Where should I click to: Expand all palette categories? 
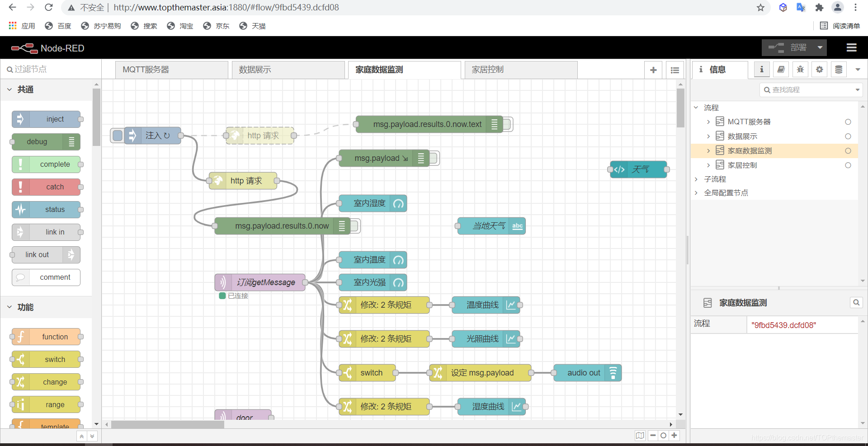(x=92, y=436)
